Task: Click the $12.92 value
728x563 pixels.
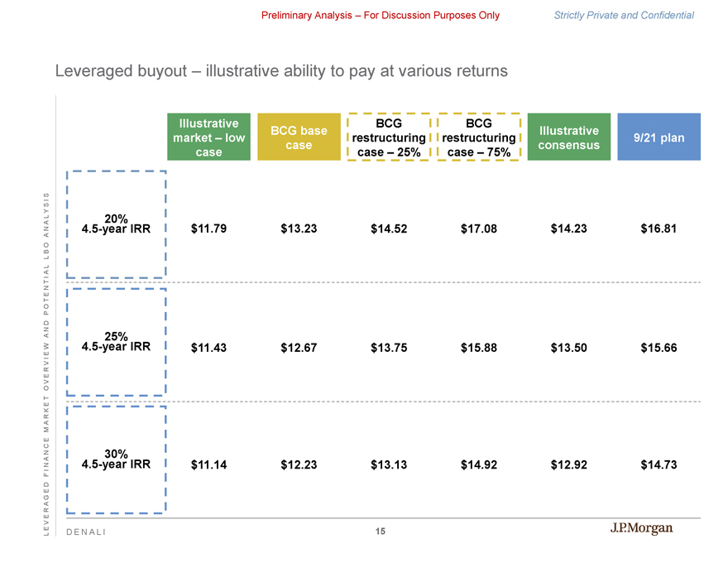Action: [x=568, y=465]
